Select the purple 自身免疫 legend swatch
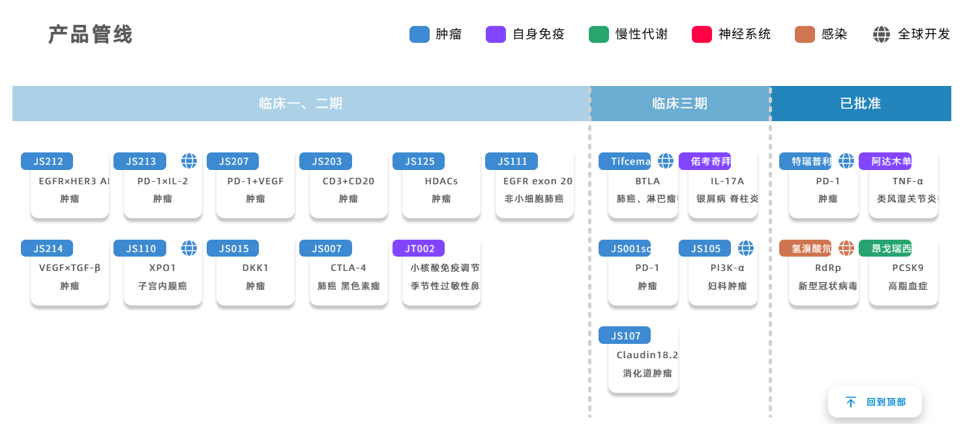Image resolution: width=980 pixels, height=424 pixels. 496,35
